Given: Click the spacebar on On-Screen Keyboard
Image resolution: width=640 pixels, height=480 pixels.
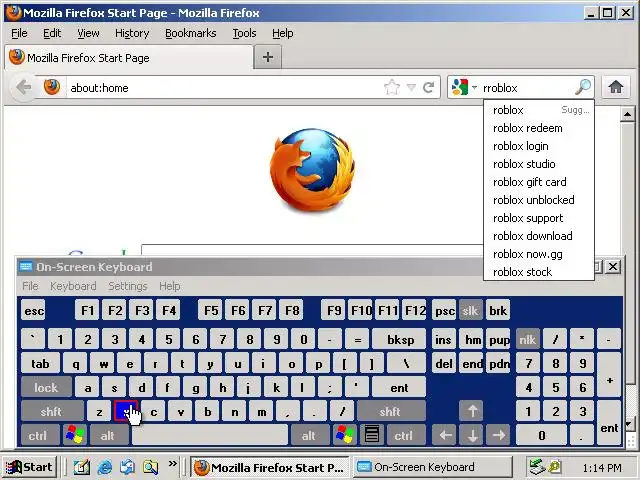Looking at the screenshot, I should click(210, 436).
